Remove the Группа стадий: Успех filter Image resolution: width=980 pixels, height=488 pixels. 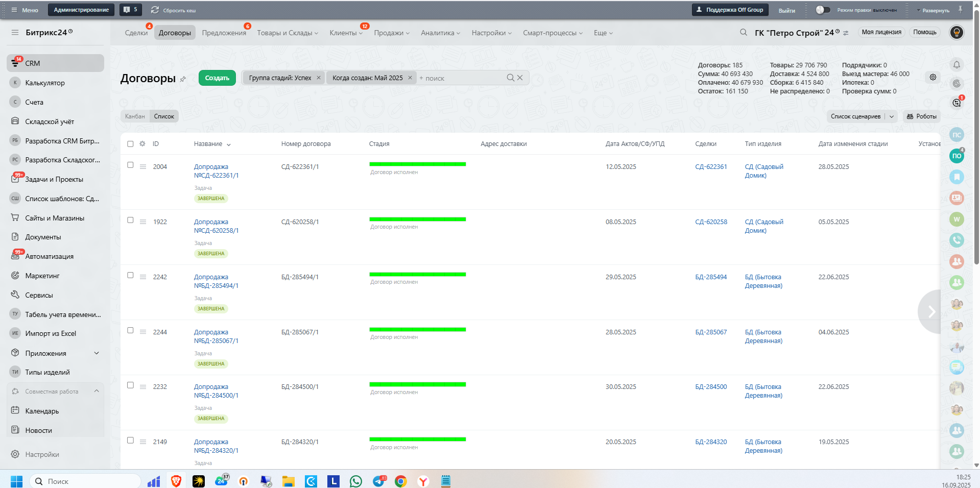[319, 78]
